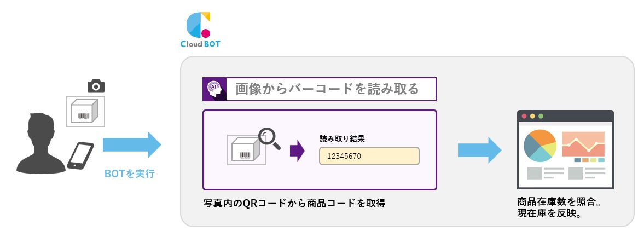Click the red dot in dashboard title bar
644x237 pixels.
point(524,116)
